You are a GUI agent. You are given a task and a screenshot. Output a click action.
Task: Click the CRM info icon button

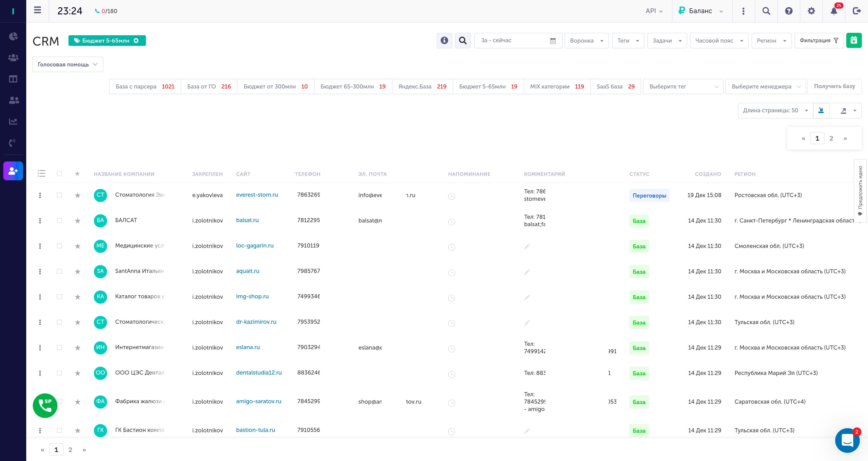(x=444, y=40)
